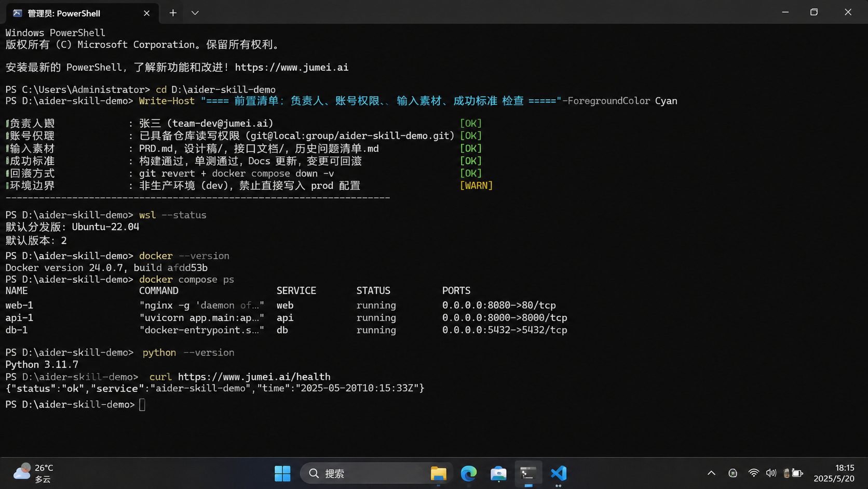
Task: Click the [OK] status on 成功标准 row
Action: tap(471, 161)
